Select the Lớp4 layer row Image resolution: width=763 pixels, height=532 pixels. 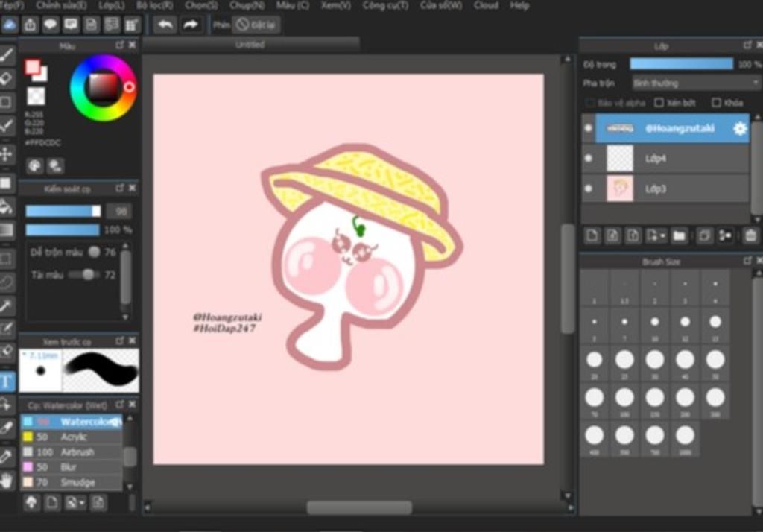click(x=666, y=158)
